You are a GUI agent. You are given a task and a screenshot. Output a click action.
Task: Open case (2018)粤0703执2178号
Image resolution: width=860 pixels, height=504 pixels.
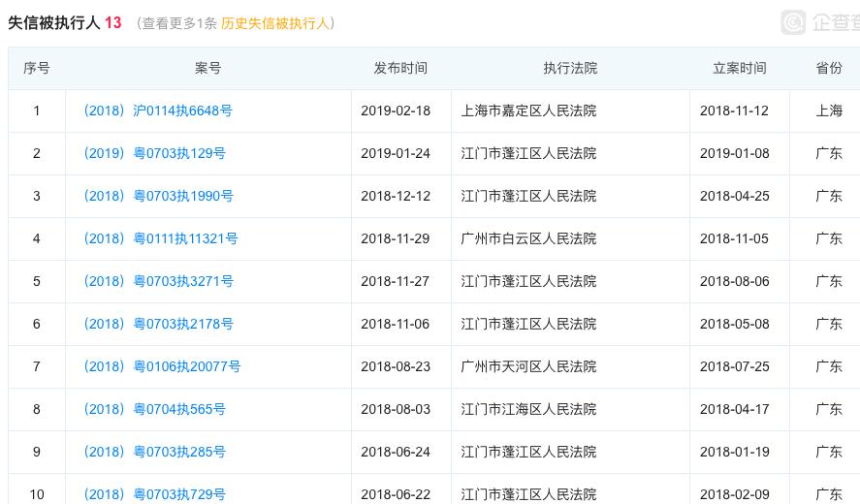[158, 324]
